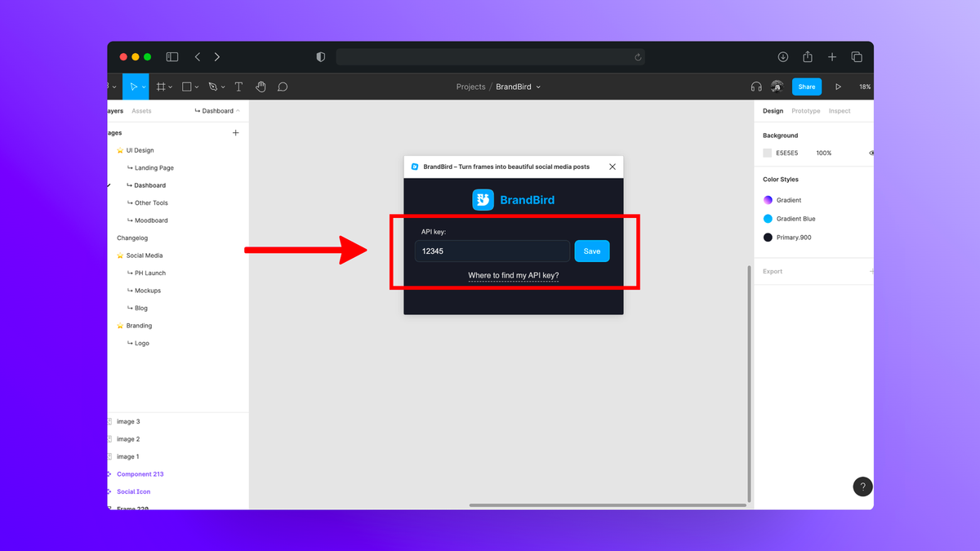Select the Rectangle shape tool

click(186, 87)
